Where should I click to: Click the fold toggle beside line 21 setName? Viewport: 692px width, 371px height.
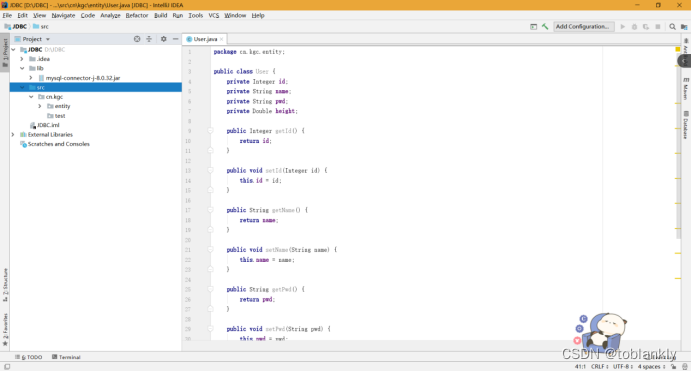point(211,250)
